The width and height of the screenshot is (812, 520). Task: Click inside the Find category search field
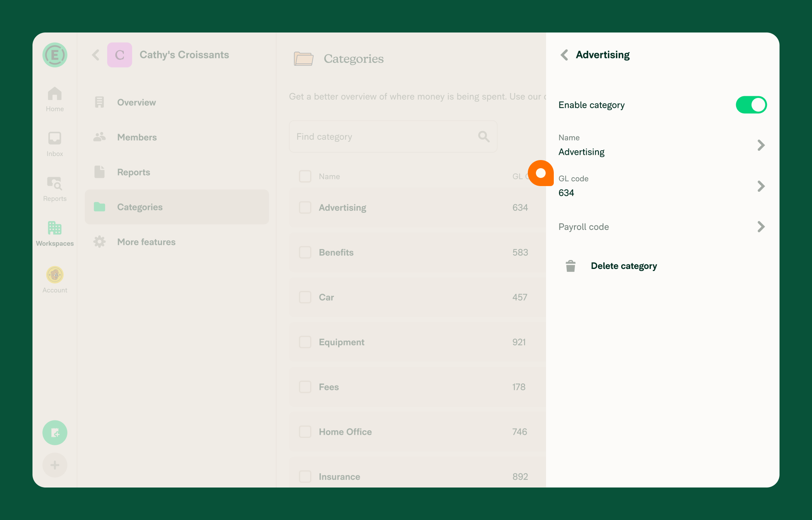tap(386, 136)
